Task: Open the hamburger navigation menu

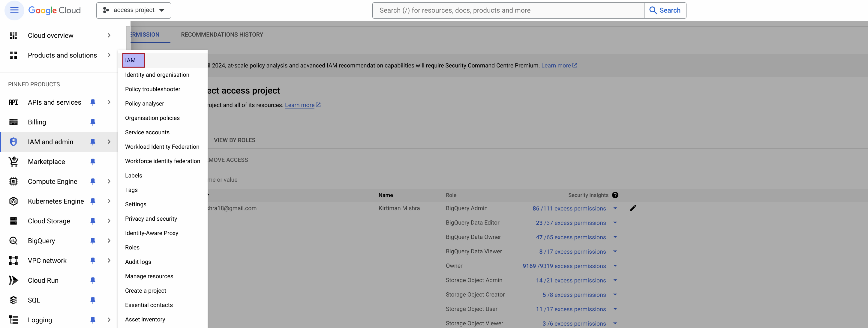Action: pos(14,10)
